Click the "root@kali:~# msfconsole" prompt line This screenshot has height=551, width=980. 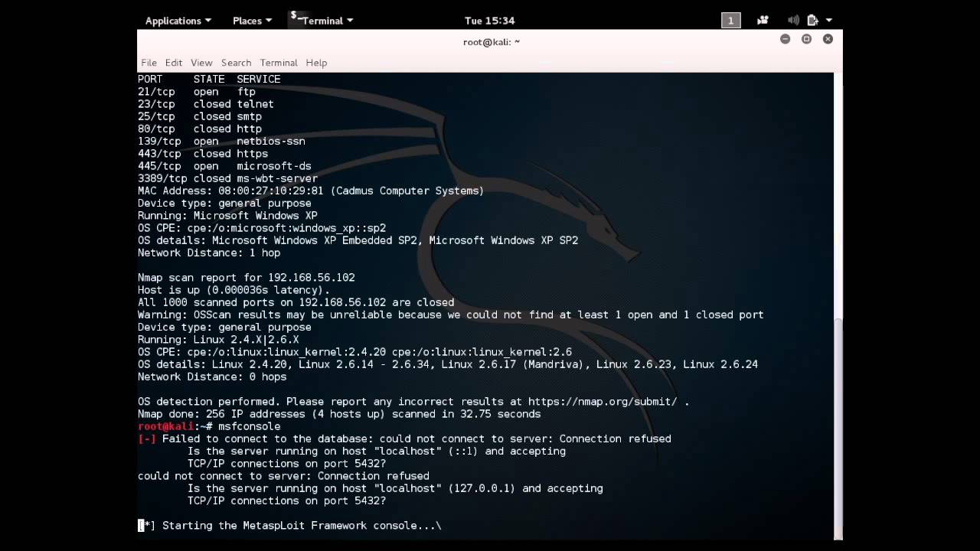209,426
